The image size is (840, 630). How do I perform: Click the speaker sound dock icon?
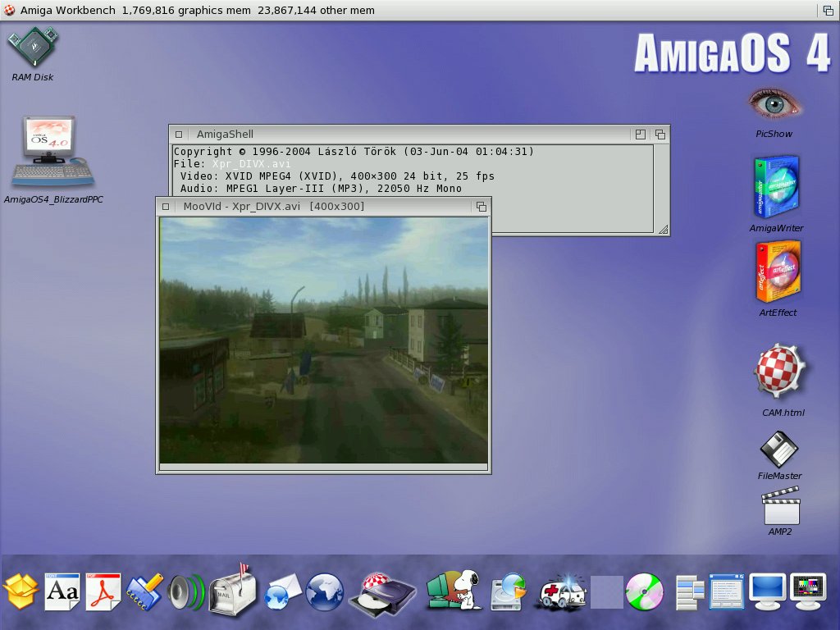(185, 592)
